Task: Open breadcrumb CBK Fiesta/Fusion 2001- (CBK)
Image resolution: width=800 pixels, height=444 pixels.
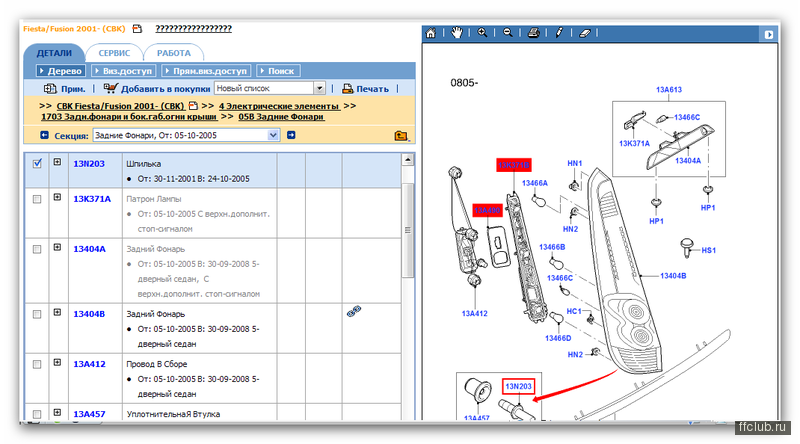Action: pyautogui.click(x=120, y=106)
